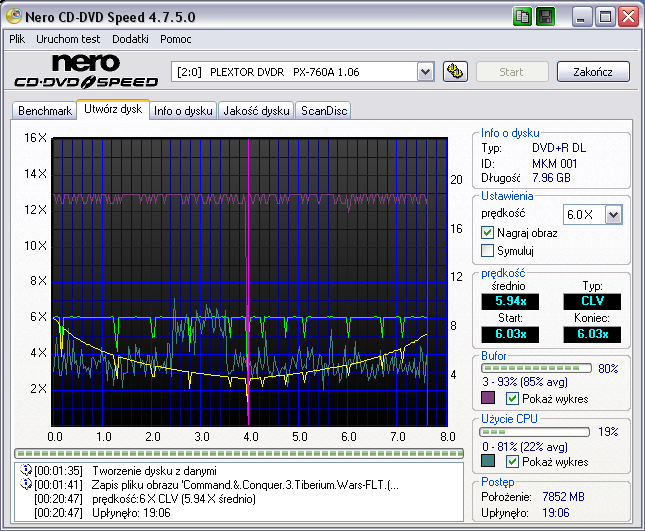
Task: Select log line 'prędkość:6 X CLV'
Action: click(174, 499)
